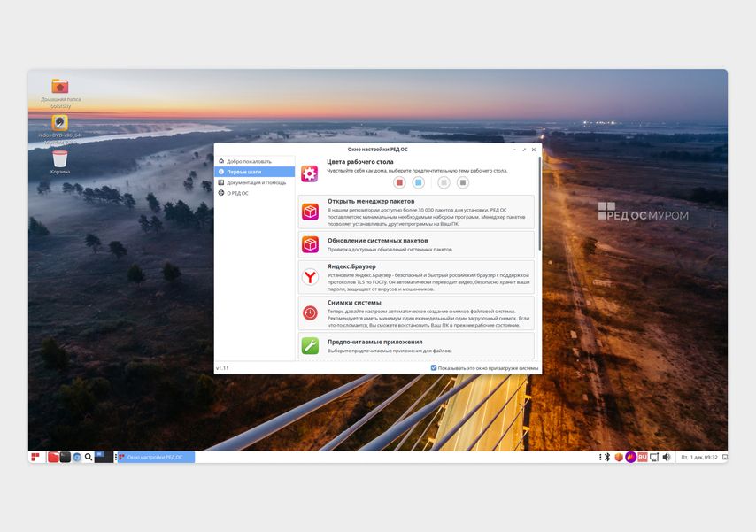
Task: Open the orange package tray icon
Action: (619, 457)
